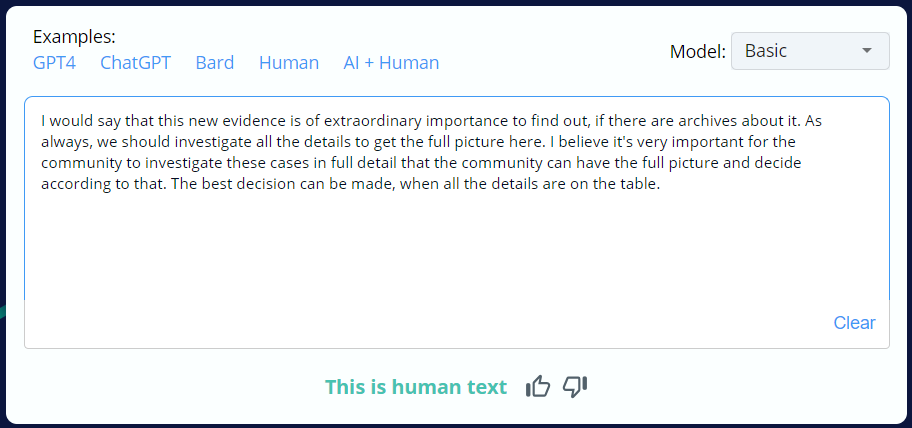This screenshot has width=912, height=428.
Task: Click empty space below the paragraph in textbox
Action: click(x=457, y=250)
